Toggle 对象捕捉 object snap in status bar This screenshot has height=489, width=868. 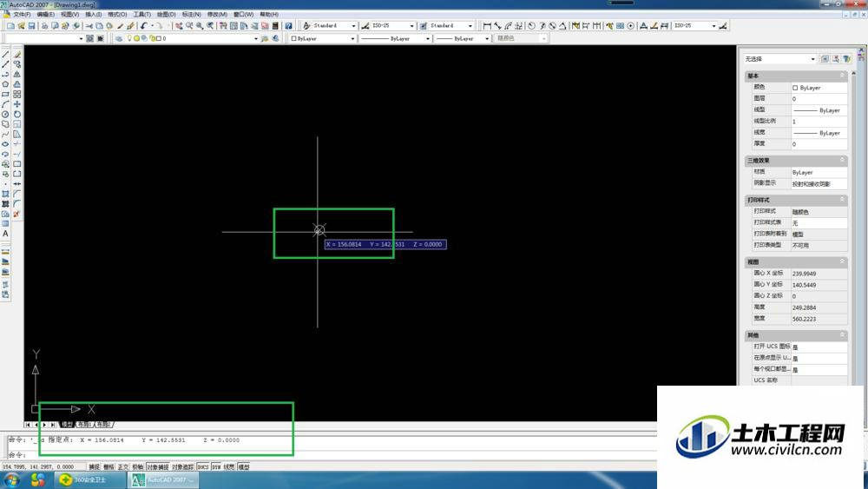click(158, 466)
